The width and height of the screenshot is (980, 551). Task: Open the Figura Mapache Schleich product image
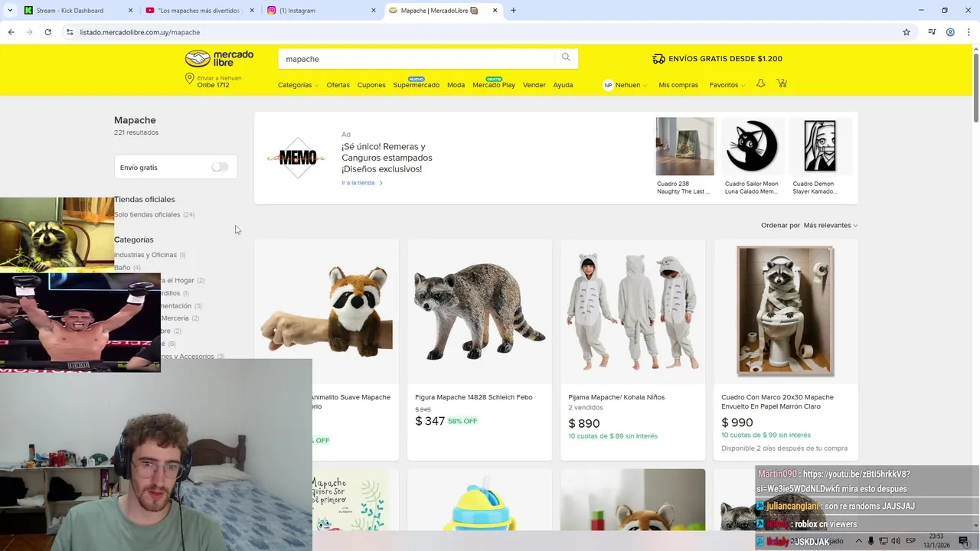pos(479,311)
